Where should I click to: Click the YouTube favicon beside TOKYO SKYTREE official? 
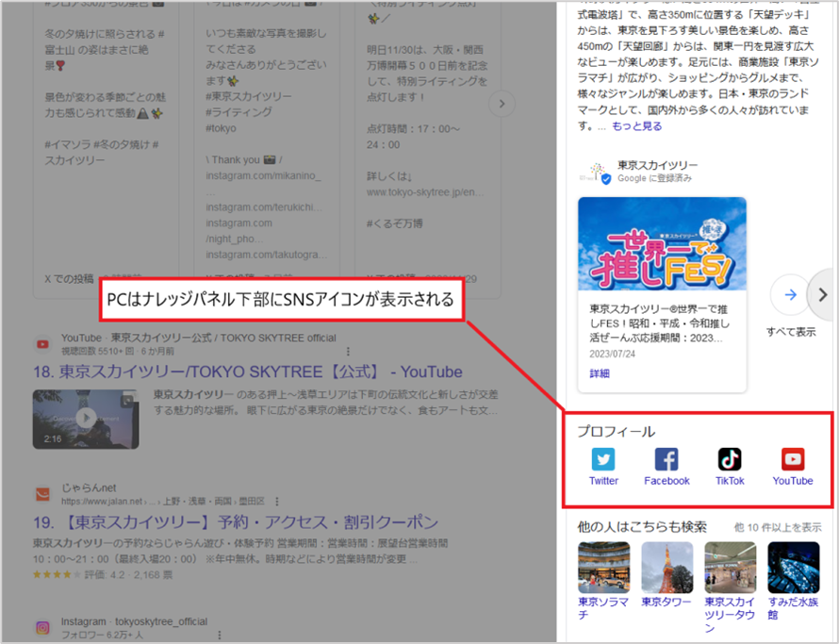pos(42,344)
